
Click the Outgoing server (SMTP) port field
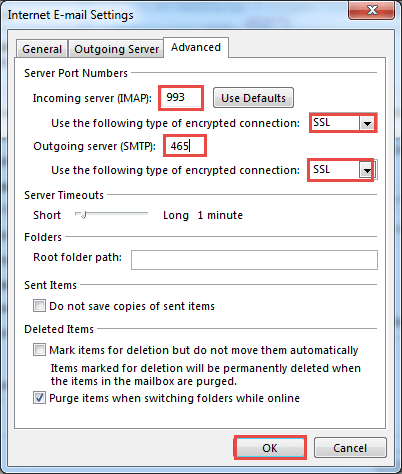point(185,146)
